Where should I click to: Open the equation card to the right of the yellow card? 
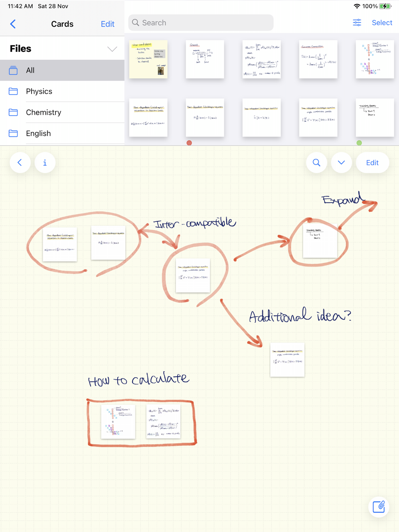(205, 59)
